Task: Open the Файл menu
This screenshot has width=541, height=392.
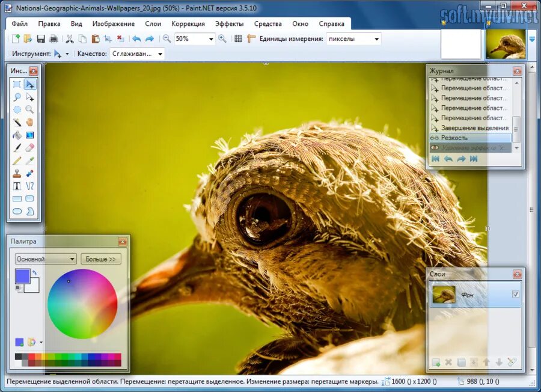Action: pos(20,24)
